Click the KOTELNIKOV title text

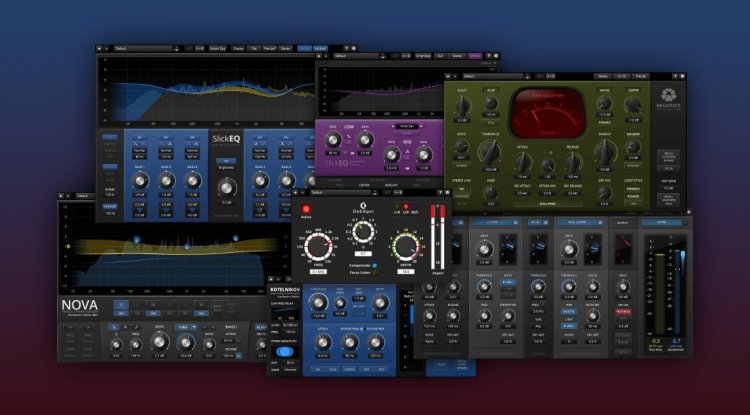[284, 290]
